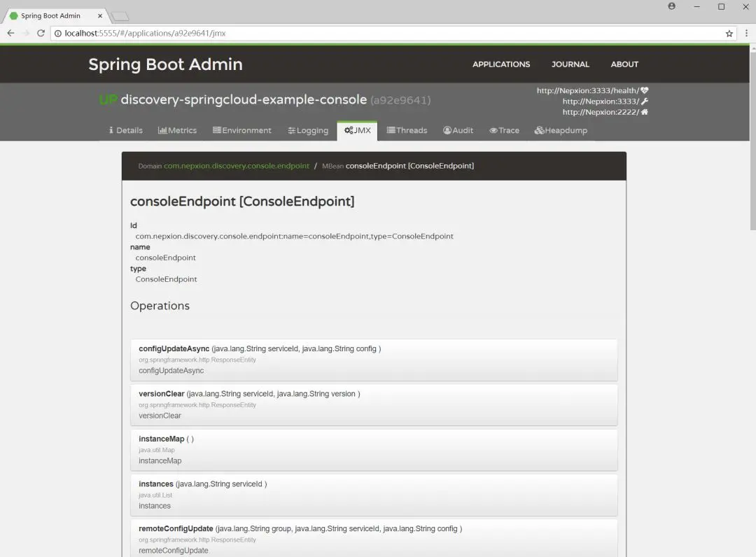Reload the page with the refresh icon
This screenshot has width=756, height=557.
click(41, 34)
